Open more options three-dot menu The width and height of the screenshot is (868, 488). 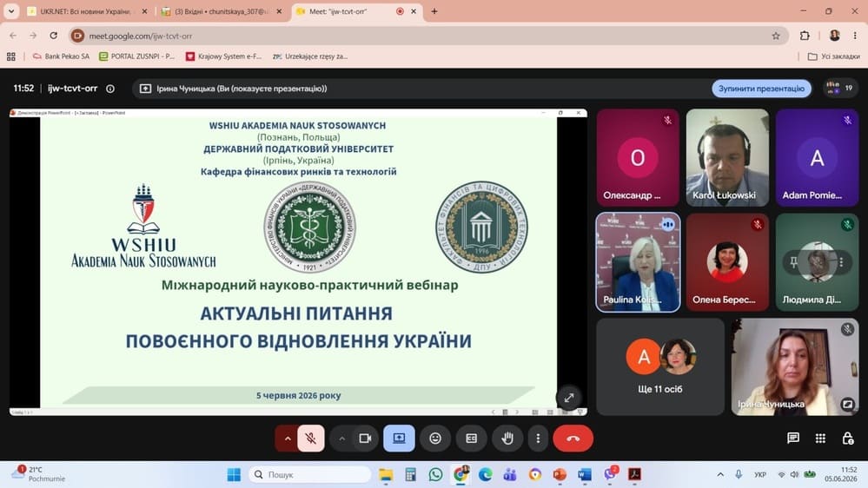point(538,439)
